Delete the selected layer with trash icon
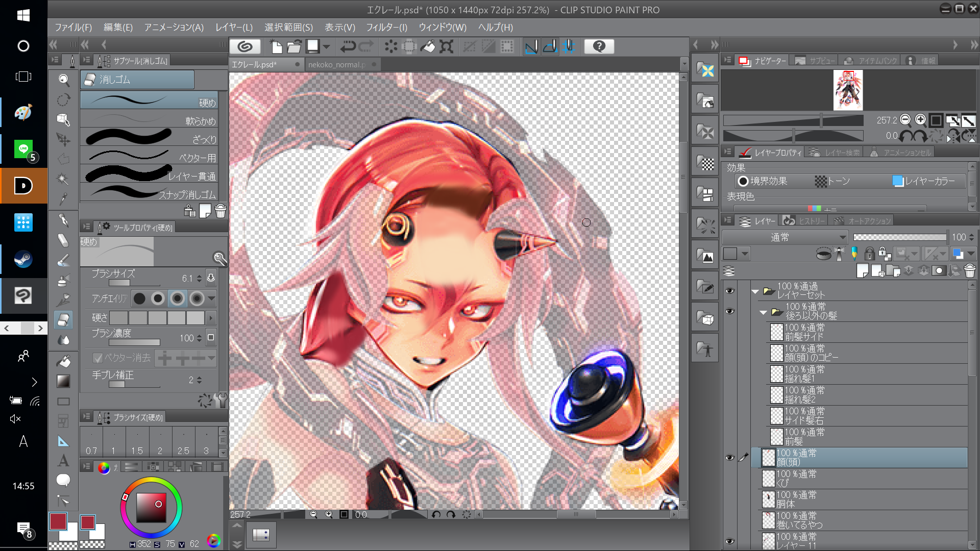Viewport: 980px width, 551px height. tap(970, 271)
